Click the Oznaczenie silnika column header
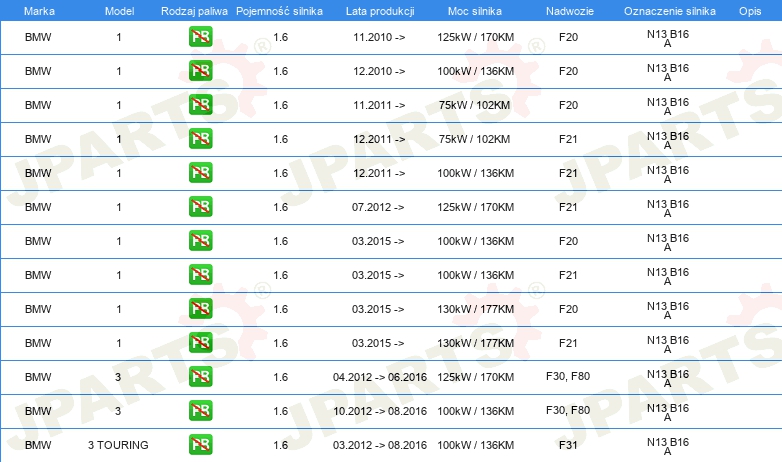 [670, 11]
